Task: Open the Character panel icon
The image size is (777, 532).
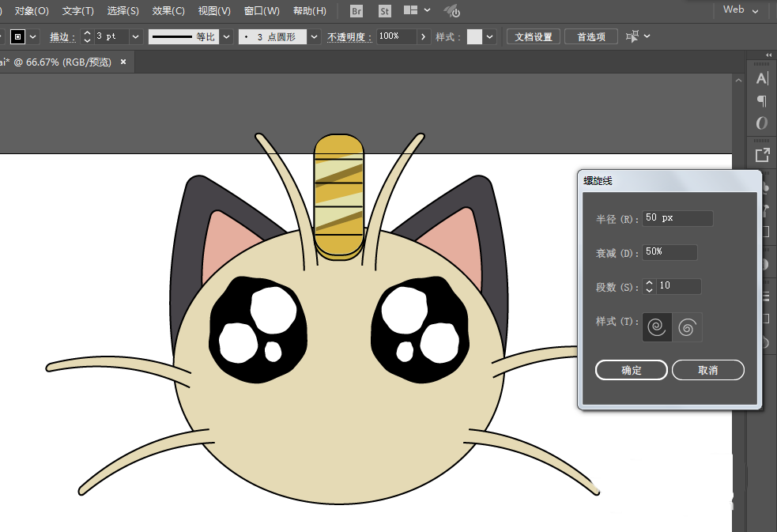Action: [x=761, y=78]
